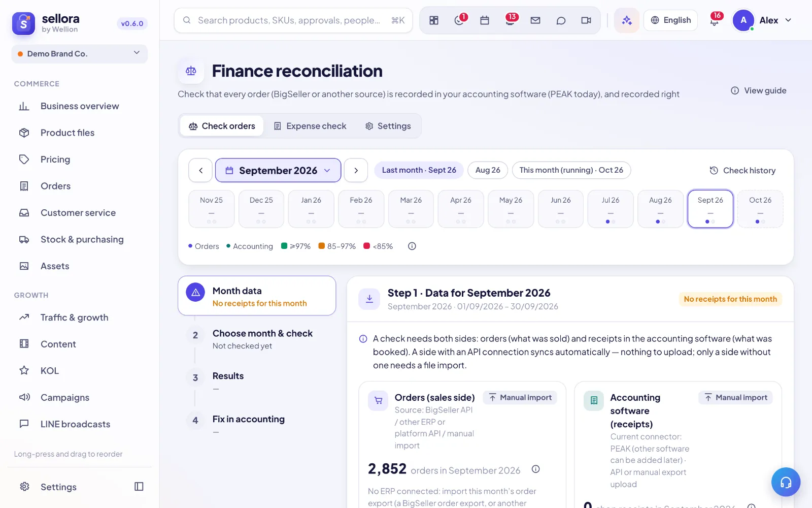Expand the Demo Brand Co. selector

80,53
